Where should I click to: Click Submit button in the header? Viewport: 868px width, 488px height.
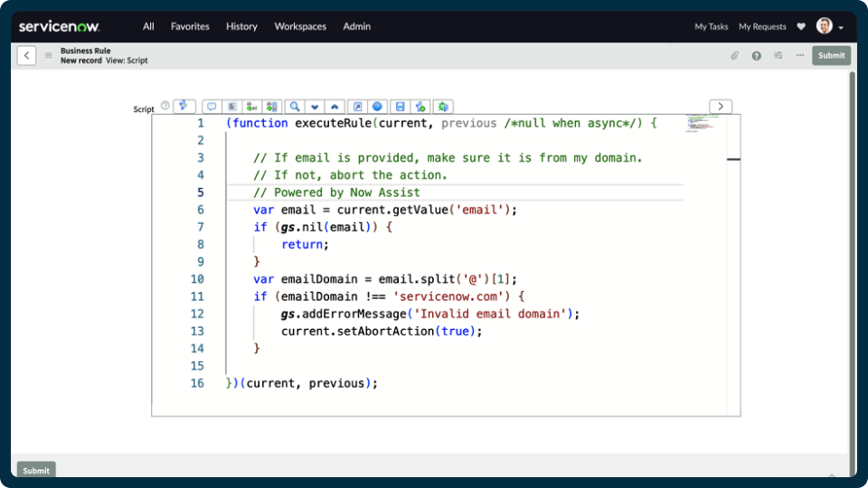[831, 55]
